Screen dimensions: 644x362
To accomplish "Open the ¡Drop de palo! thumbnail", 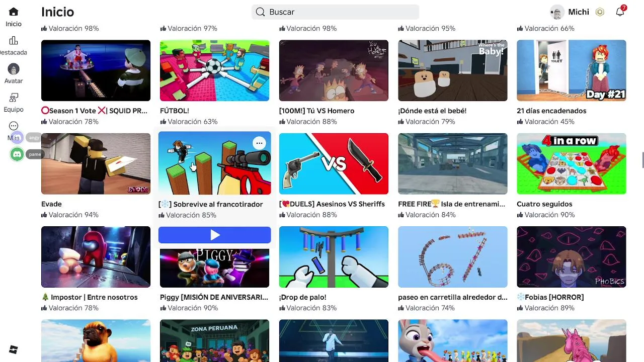I will (x=334, y=257).
